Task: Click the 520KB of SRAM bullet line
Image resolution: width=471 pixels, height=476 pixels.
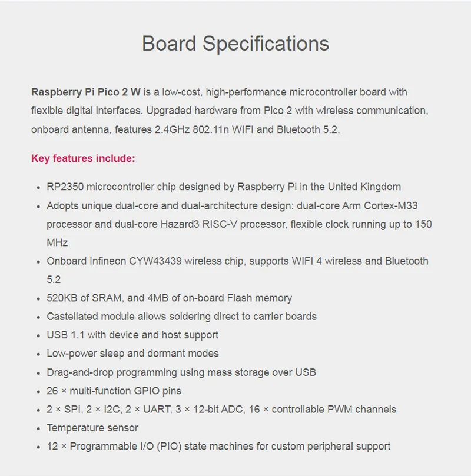Action: tap(169, 298)
